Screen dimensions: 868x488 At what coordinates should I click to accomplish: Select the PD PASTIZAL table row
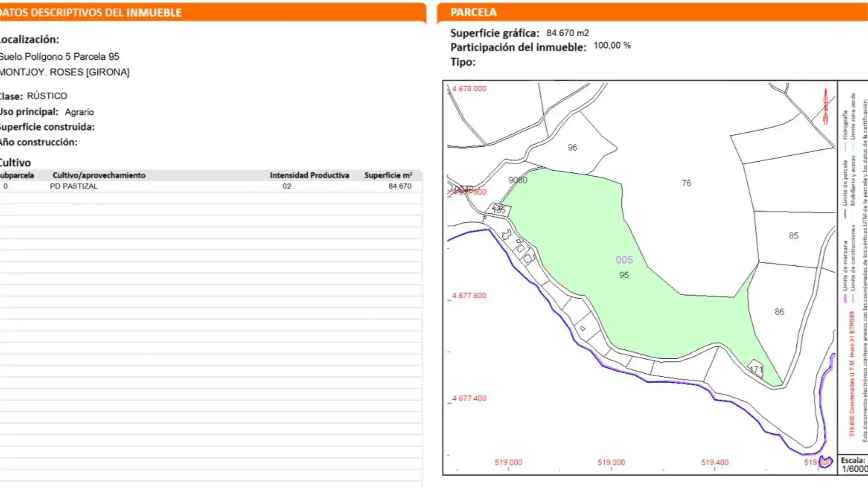74,186
